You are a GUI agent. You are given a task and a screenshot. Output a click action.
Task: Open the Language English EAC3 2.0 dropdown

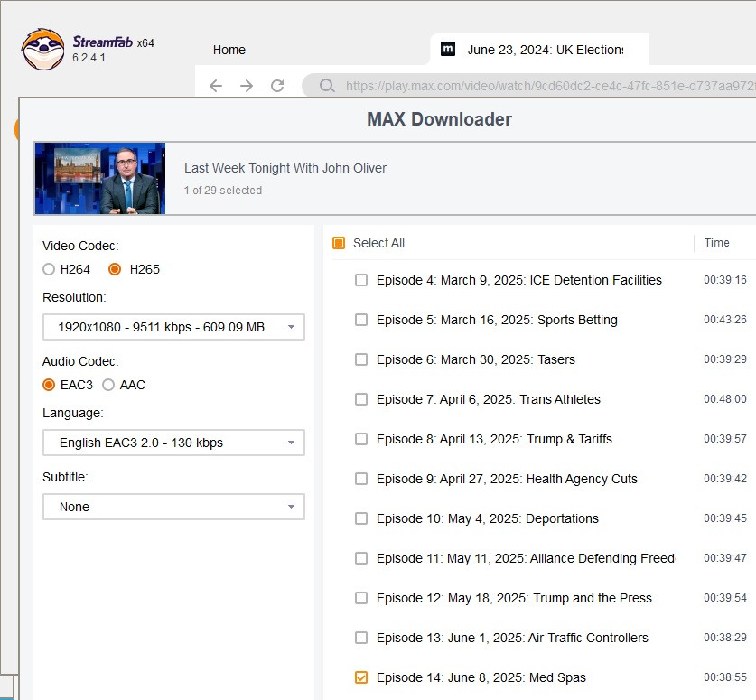173,443
